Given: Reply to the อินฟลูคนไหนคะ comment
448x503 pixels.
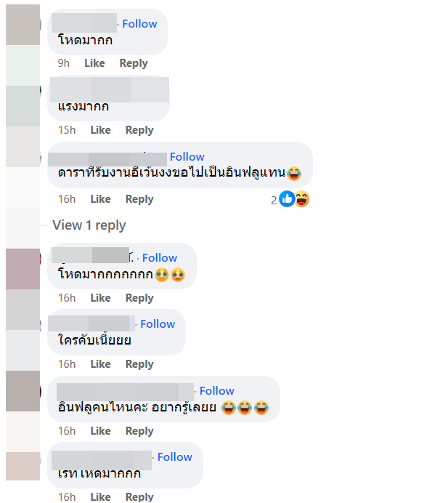Looking at the screenshot, I should pyautogui.click(x=139, y=431).
